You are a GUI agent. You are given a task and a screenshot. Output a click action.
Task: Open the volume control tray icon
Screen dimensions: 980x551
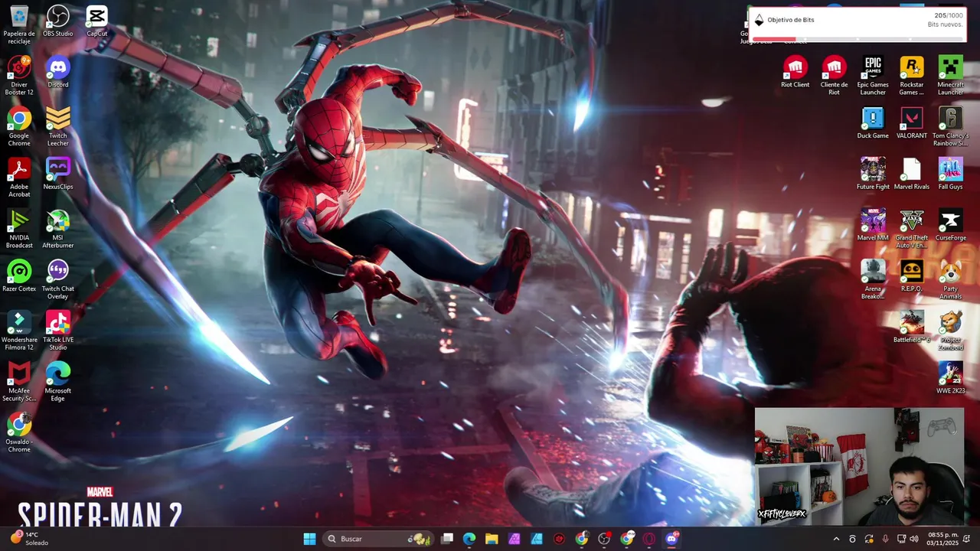click(913, 540)
